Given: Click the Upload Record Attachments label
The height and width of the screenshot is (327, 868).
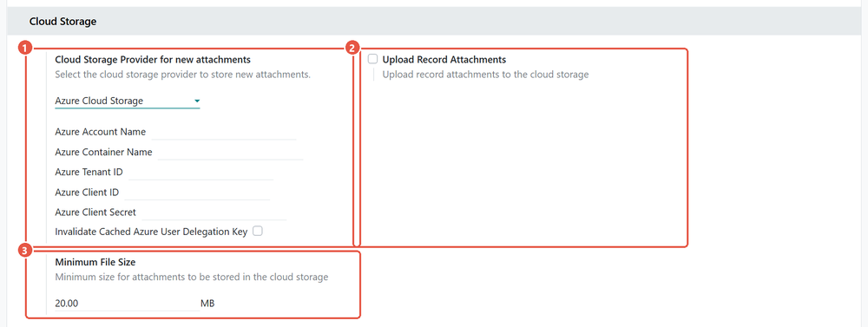Looking at the screenshot, I should click(x=444, y=59).
